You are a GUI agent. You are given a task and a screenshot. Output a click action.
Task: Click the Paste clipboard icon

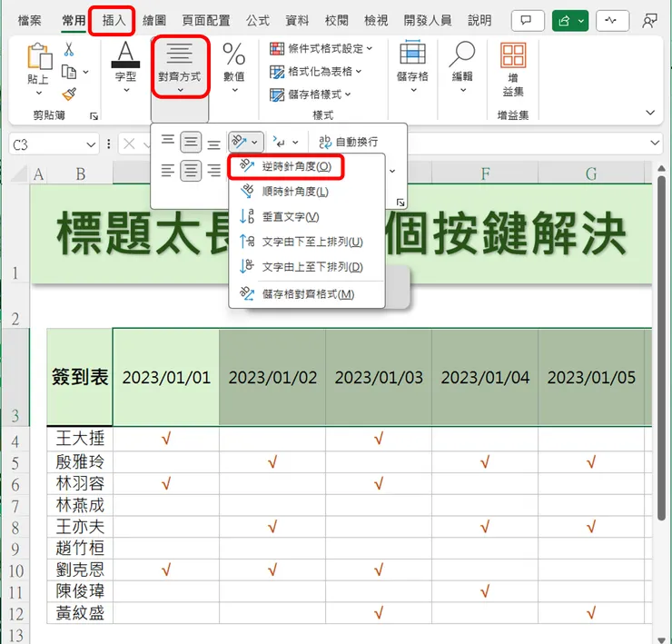click(39, 56)
